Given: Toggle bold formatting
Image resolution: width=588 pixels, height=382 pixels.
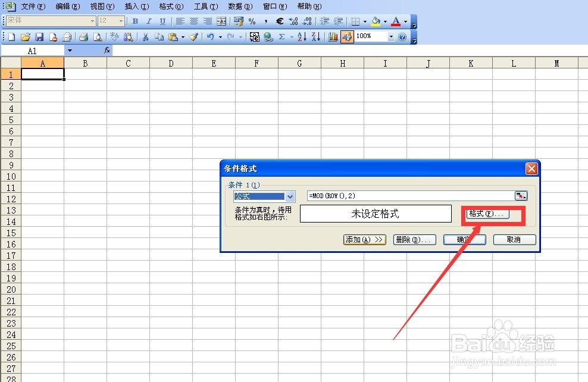Looking at the screenshot, I should click(x=135, y=21).
